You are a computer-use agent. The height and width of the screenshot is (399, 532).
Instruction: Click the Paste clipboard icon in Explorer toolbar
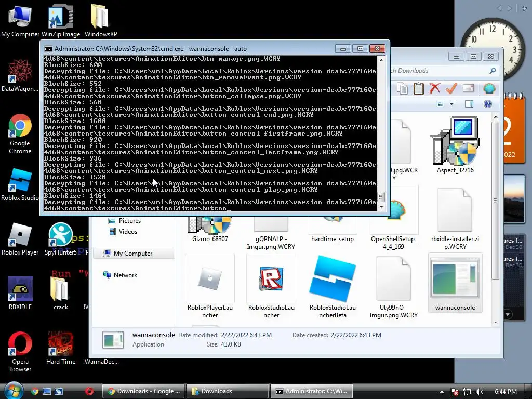click(x=418, y=88)
